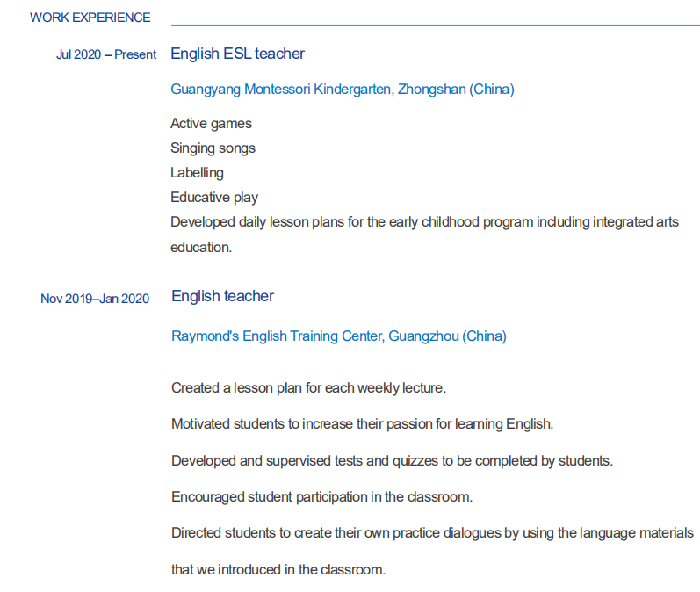Image resolution: width=700 pixels, height=592 pixels.
Task: Click the 'Educative play' line
Action: coord(214,198)
